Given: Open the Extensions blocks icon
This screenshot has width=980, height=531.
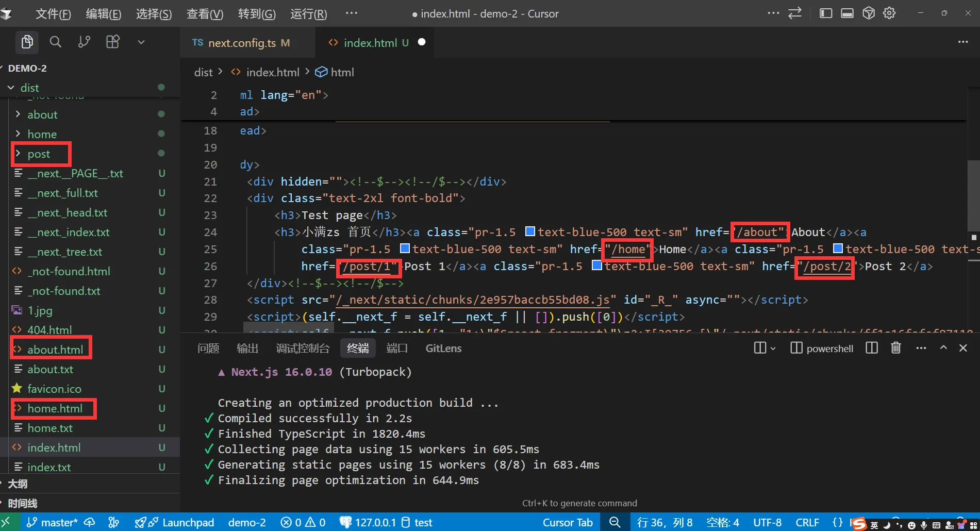Looking at the screenshot, I should click(112, 42).
